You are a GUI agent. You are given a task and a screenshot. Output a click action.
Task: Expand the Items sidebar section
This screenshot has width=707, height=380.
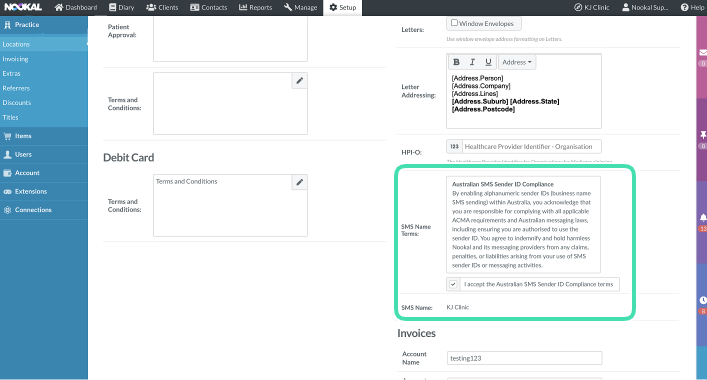tap(44, 136)
